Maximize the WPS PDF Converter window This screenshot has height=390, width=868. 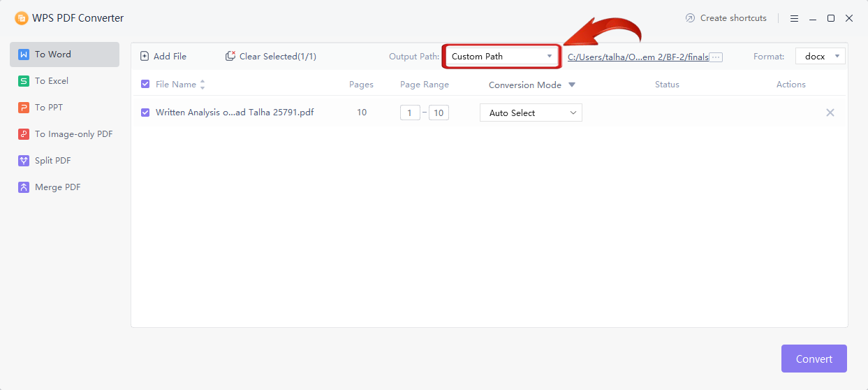[831, 18]
